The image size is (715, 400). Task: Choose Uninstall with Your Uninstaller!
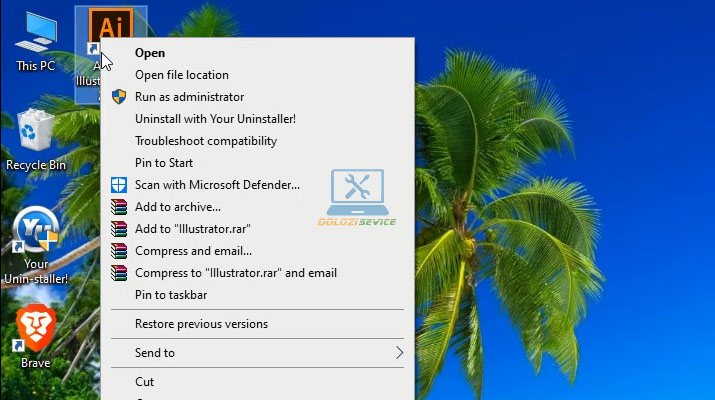coord(215,119)
